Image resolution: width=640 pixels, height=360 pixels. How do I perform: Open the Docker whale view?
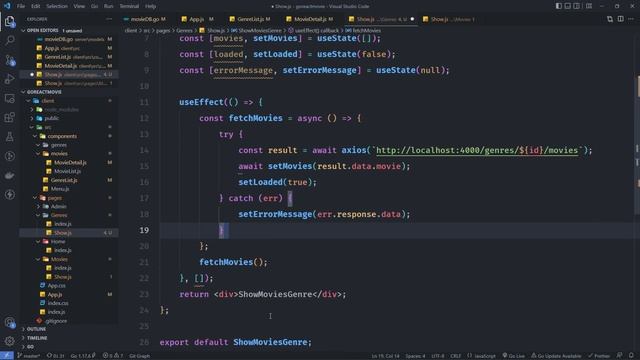click(x=9, y=176)
